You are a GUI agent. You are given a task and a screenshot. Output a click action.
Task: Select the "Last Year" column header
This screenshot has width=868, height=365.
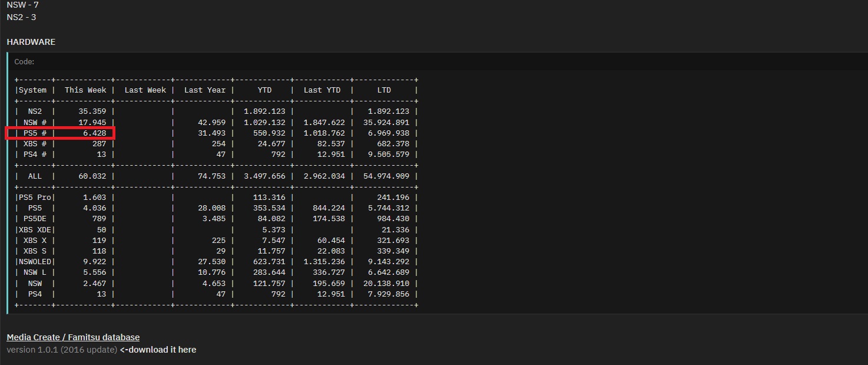pyautogui.click(x=204, y=90)
